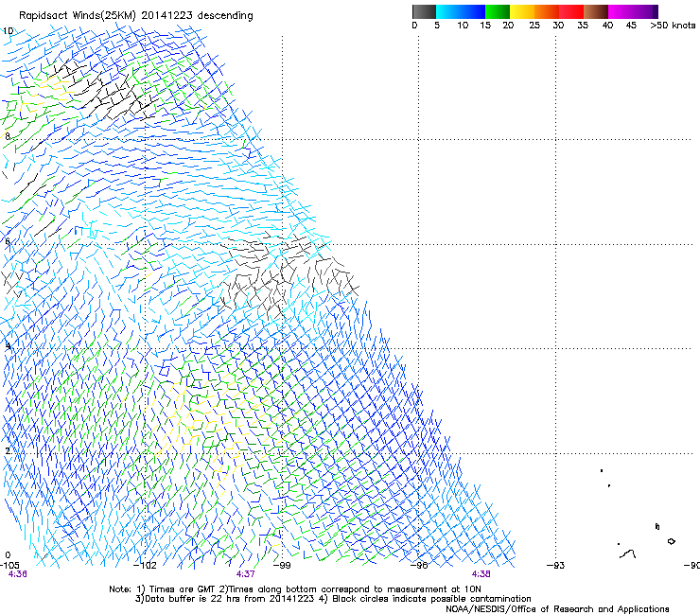The image size is (700, 615).
Task: Pick the red 30-35 knots legend segment
Action: [571, 11]
